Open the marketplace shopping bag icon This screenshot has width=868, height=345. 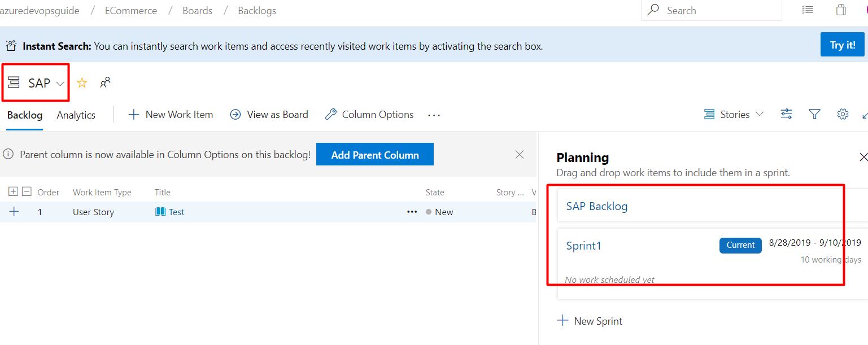click(841, 10)
